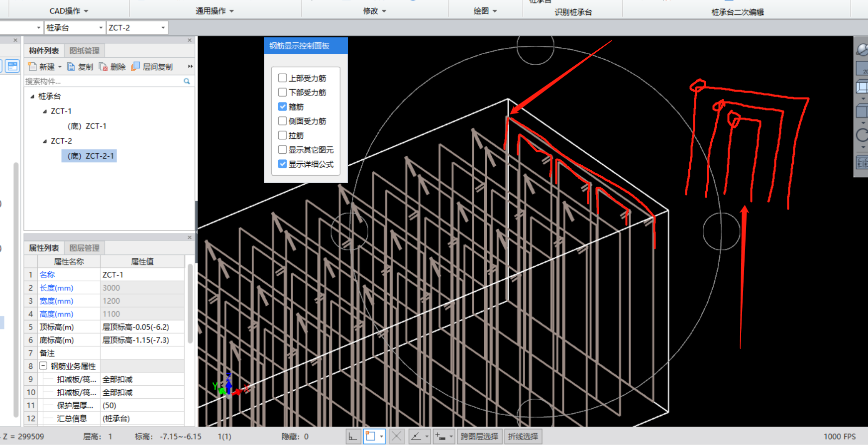
Task: Click the 层间复制 (copy between floors) button
Action: pyautogui.click(x=152, y=67)
